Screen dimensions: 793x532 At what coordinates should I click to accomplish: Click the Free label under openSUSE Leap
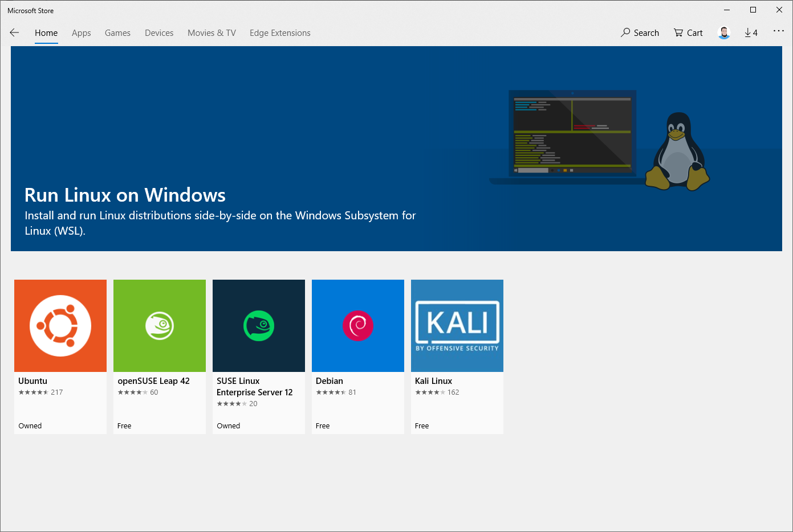(124, 426)
